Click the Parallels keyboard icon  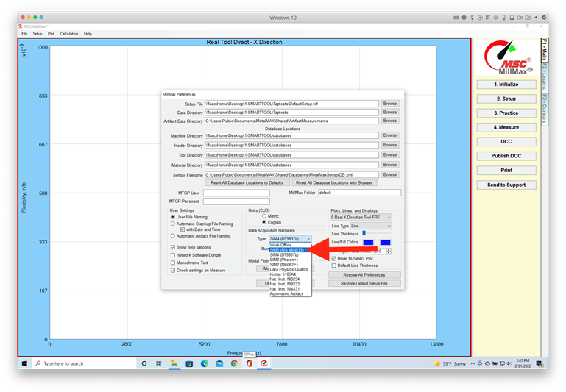coord(456,18)
